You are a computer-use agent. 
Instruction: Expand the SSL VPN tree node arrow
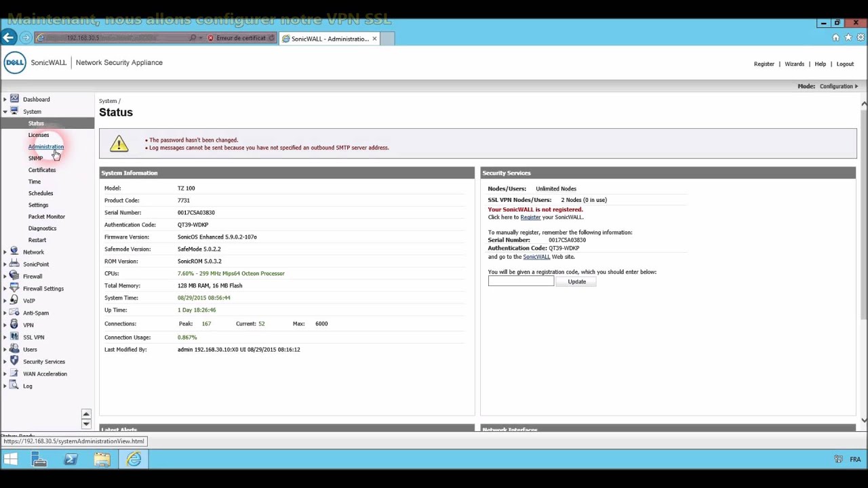coord(5,338)
